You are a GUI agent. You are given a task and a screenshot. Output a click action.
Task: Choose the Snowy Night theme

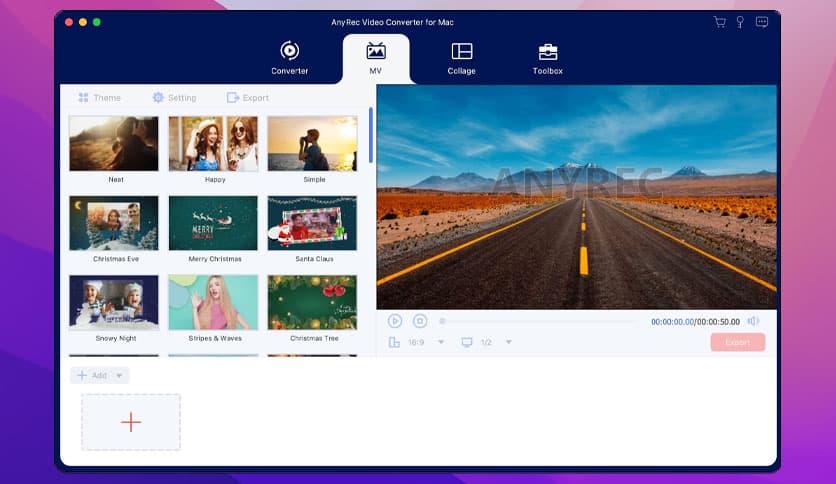(x=114, y=302)
